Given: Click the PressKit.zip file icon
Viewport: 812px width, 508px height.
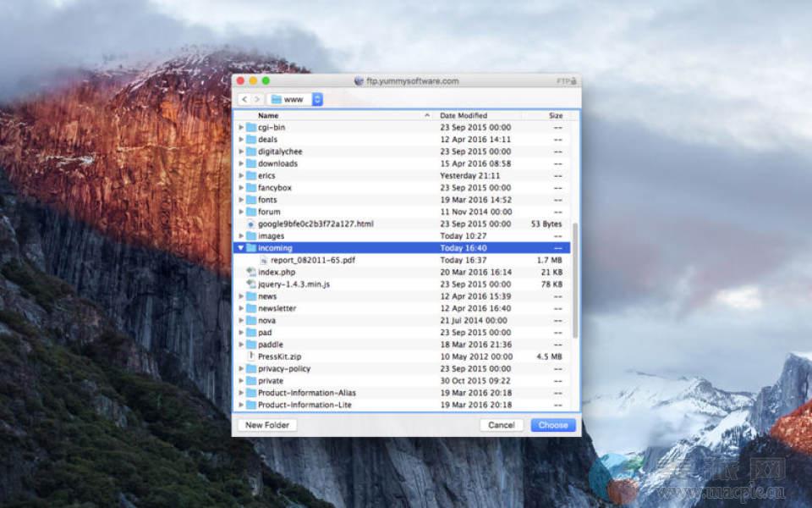Looking at the screenshot, I should click(250, 356).
